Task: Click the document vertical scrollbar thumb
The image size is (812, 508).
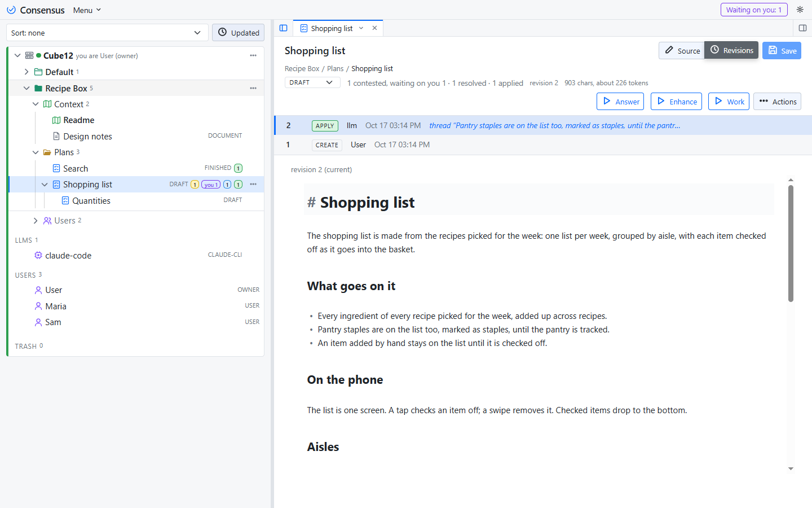Action: point(791,243)
